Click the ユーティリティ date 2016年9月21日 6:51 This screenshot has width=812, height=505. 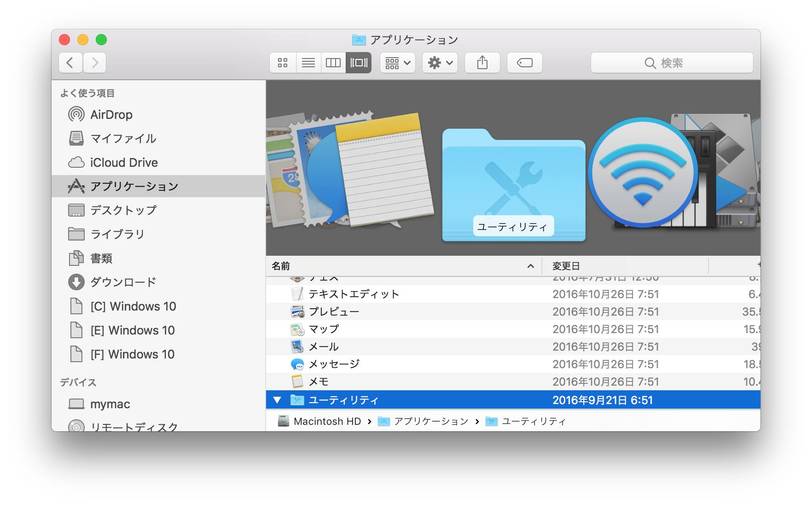[x=603, y=400]
